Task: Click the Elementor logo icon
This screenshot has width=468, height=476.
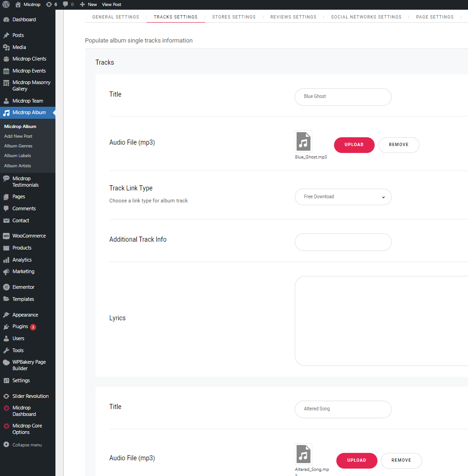Action: (x=6, y=287)
